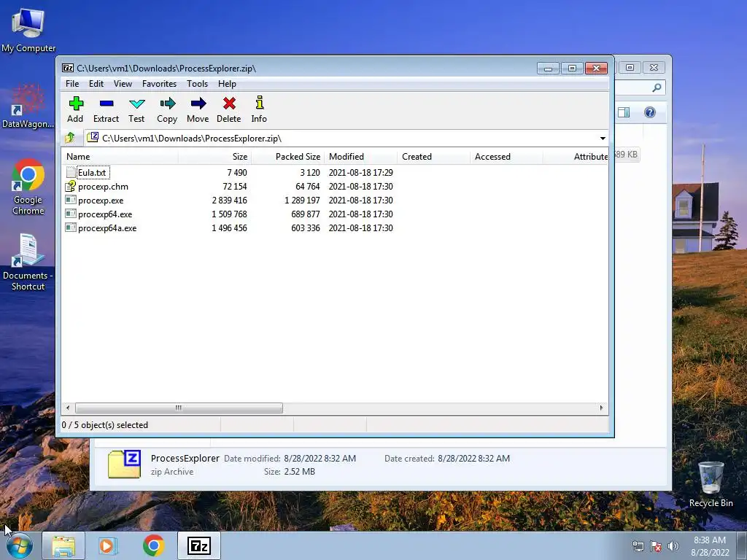747x560 pixels.
Task: Click the volume speaker tray icon
Action: [673, 546]
